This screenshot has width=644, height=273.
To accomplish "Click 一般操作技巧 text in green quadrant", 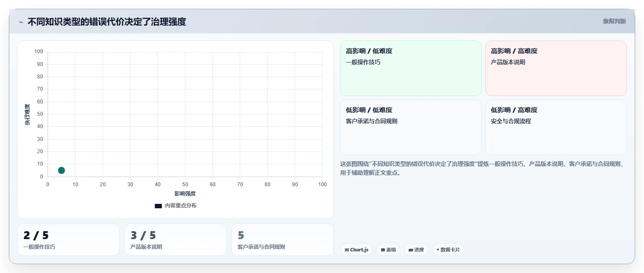I will pyautogui.click(x=363, y=62).
